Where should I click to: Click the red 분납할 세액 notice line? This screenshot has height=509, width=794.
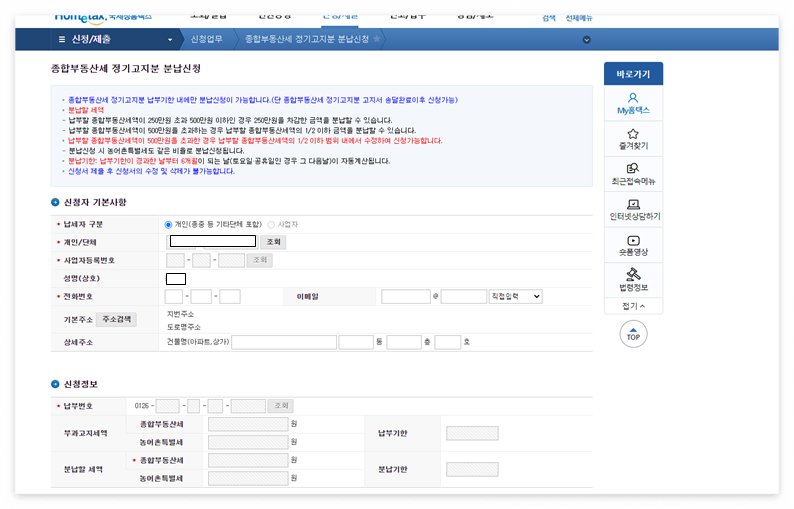86,110
